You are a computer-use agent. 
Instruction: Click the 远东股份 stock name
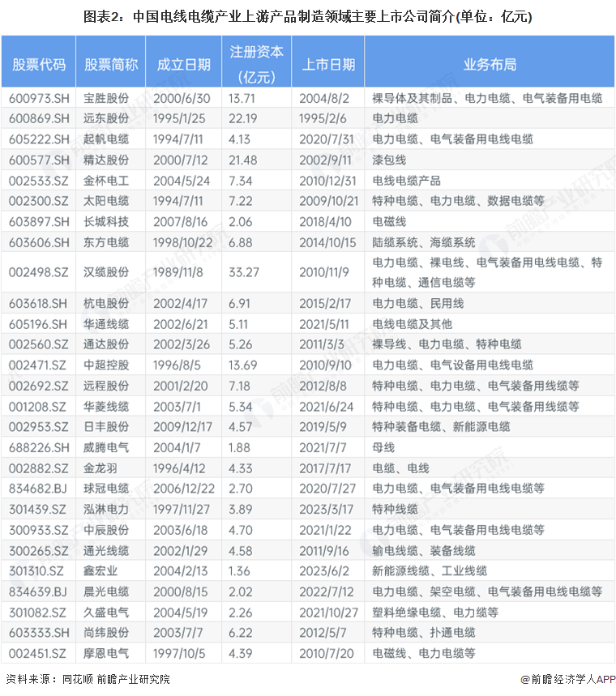click(x=106, y=118)
